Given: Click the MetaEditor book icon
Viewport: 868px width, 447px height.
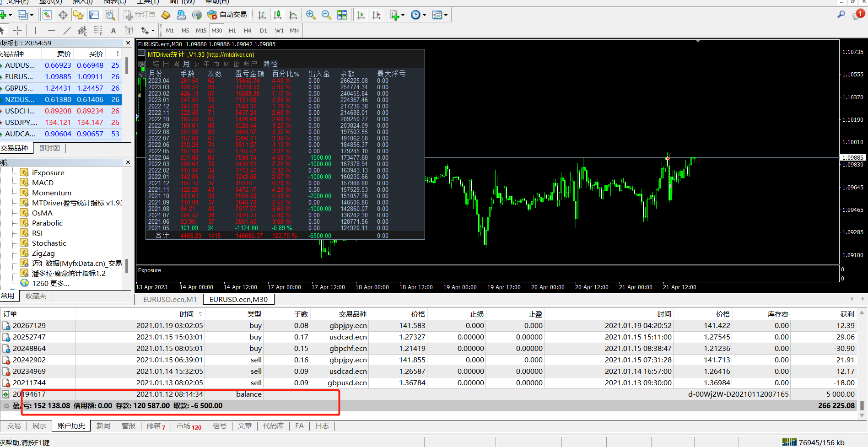Looking at the screenshot, I should click(x=166, y=15).
